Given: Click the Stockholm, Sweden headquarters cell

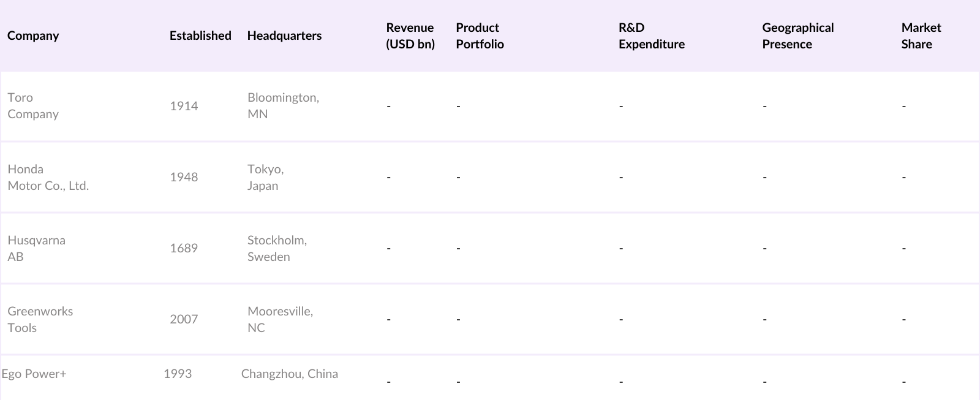Looking at the screenshot, I should tap(277, 248).
